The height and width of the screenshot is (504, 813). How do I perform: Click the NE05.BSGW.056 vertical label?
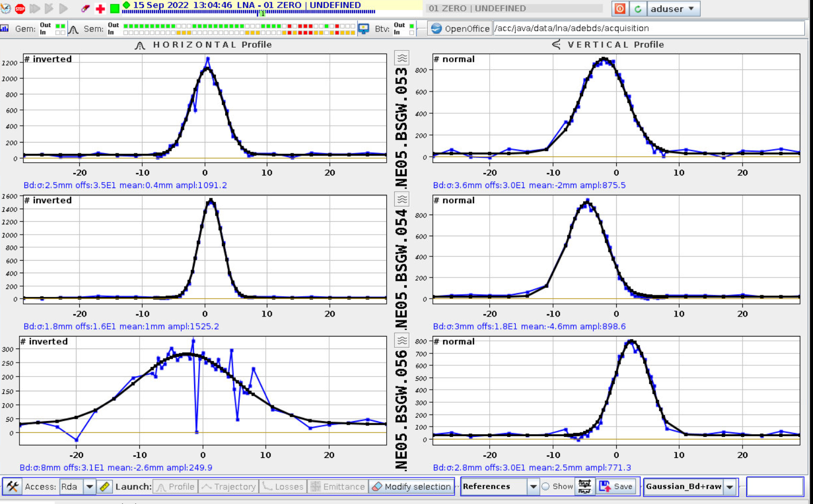click(x=401, y=410)
